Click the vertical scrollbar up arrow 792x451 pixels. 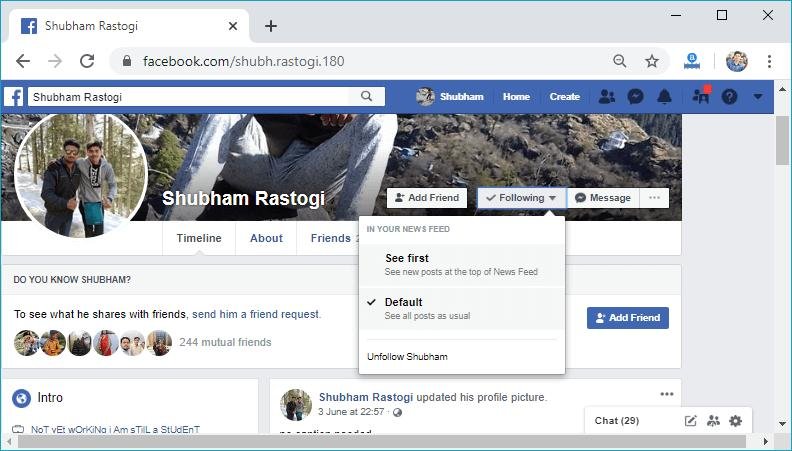[x=782, y=89]
